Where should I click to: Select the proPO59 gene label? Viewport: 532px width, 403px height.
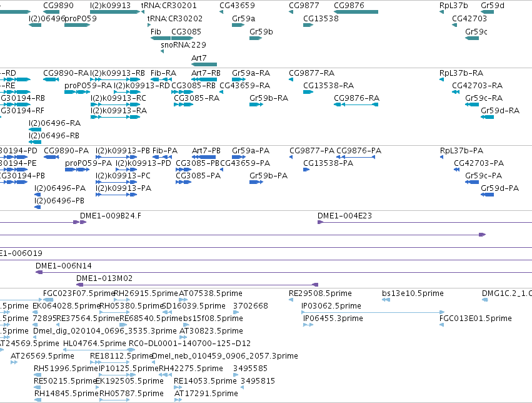point(81,18)
